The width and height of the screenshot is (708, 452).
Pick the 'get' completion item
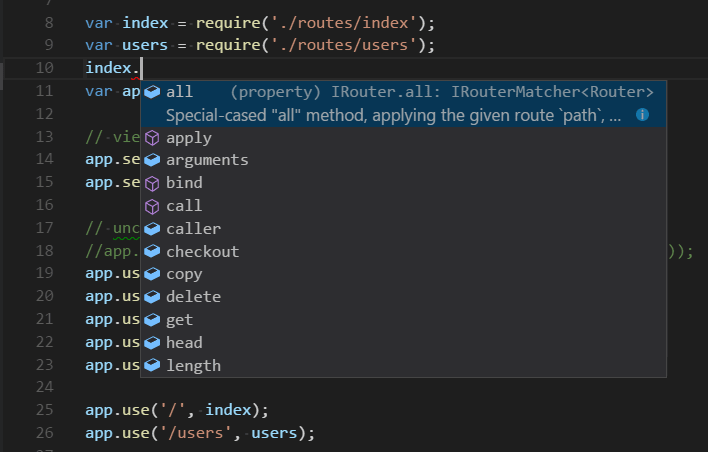point(179,320)
